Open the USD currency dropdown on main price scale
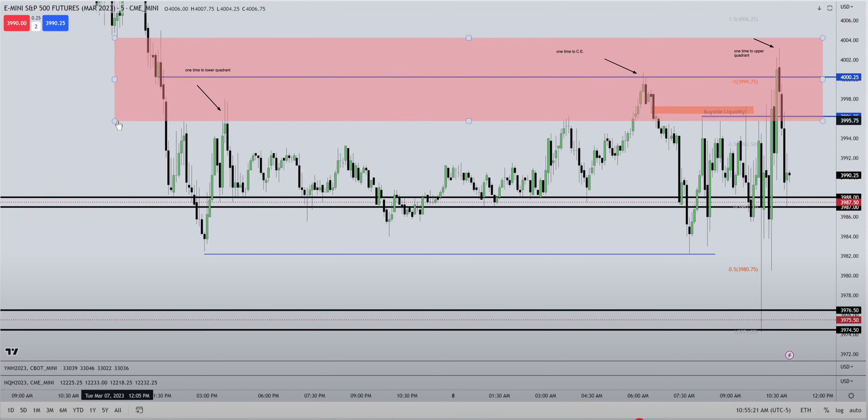 pos(846,7)
